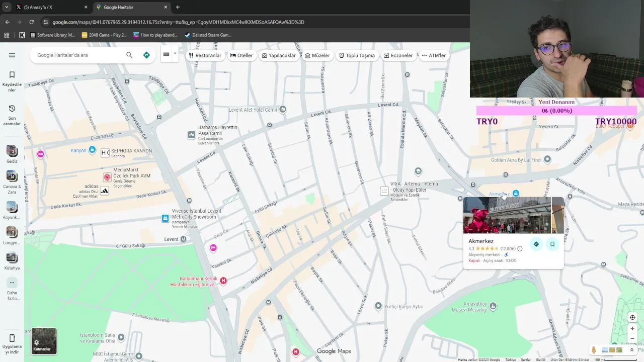644x362 pixels.
Task: Open the Gediz recent item
Action: 12,154
